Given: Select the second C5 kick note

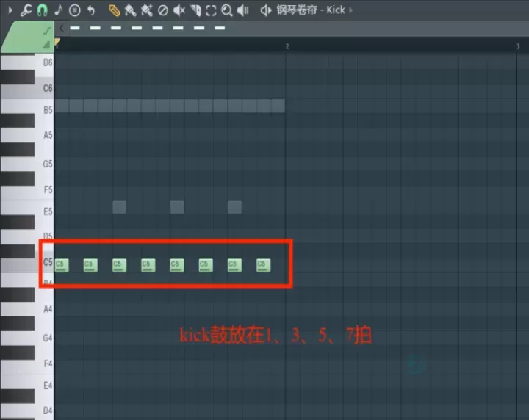Looking at the screenshot, I should 90,265.
